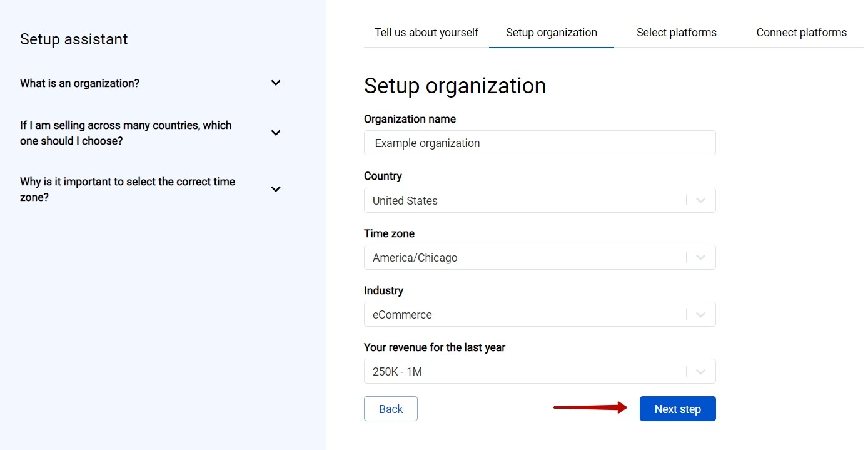
Task: Open the 'Select platforms' tab
Action: pyautogui.click(x=676, y=32)
